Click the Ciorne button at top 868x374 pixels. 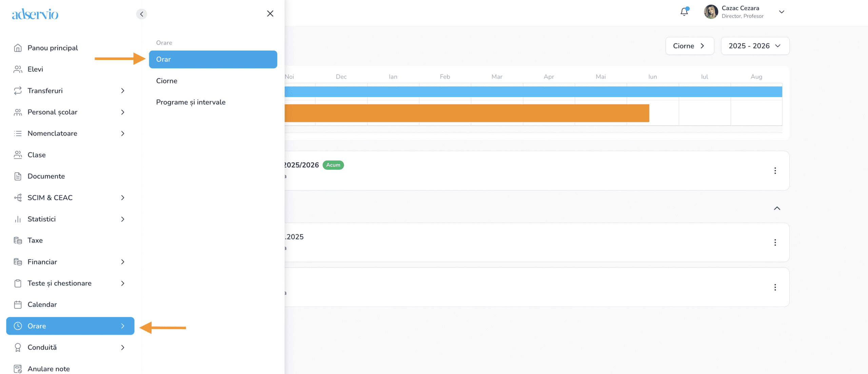689,46
